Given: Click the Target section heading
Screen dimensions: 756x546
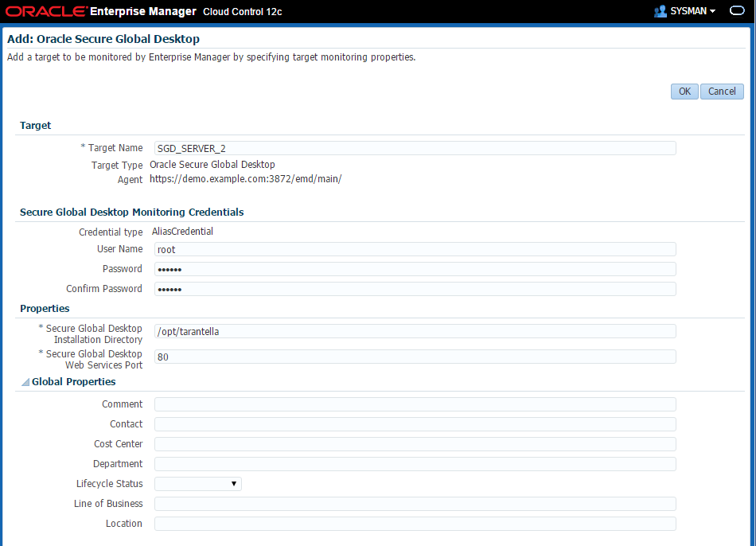Looking at the screenshot, I should tap(35, 126).
